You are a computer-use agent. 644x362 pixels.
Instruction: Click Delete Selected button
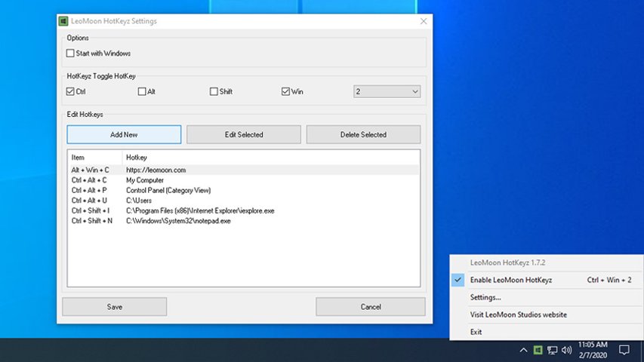(x=363, y=134)
